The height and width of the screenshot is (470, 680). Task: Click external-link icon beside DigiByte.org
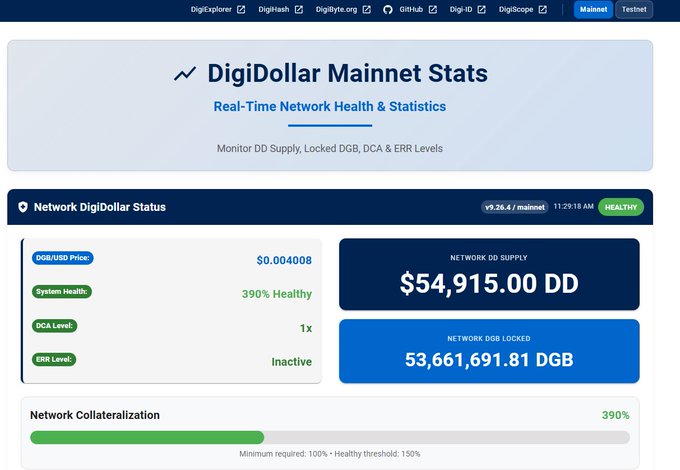tap(367, 10)
